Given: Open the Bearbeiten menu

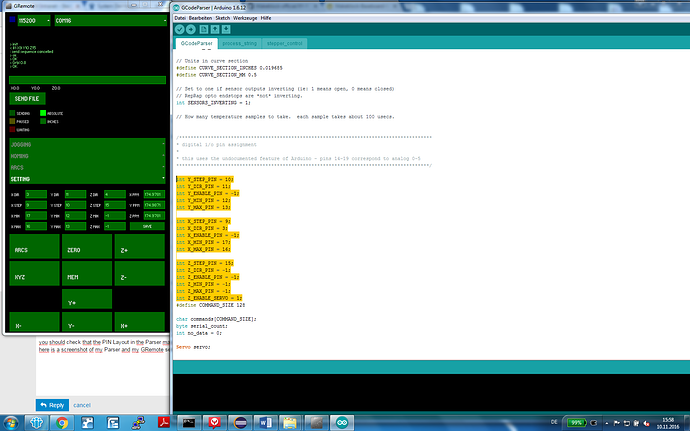Looking at the screenshot, I should (x=200, y=18).
